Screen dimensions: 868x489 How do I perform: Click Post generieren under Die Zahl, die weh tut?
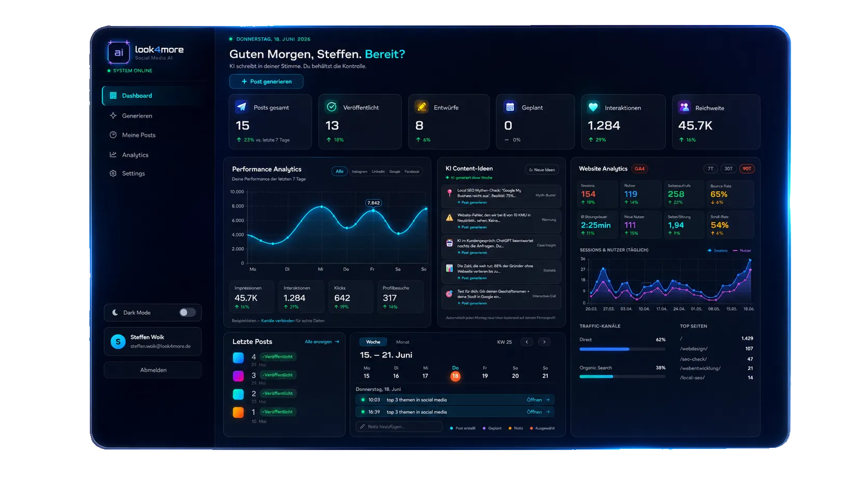click(472, 278)
